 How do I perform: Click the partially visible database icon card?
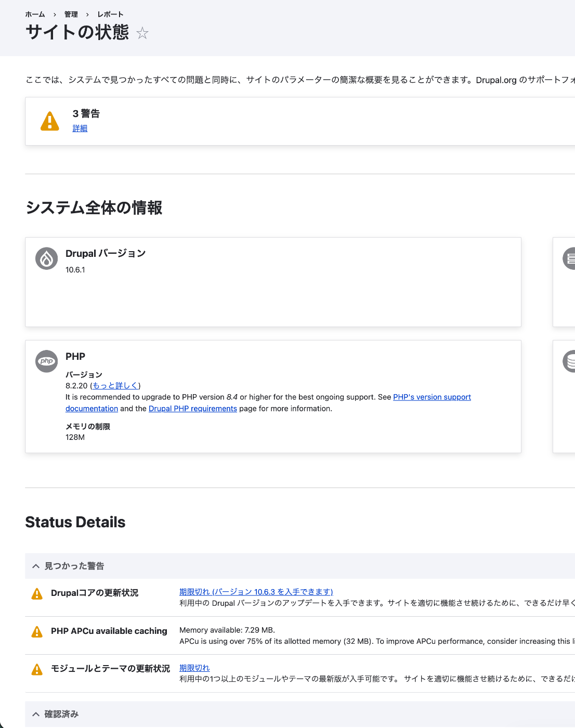564,397
